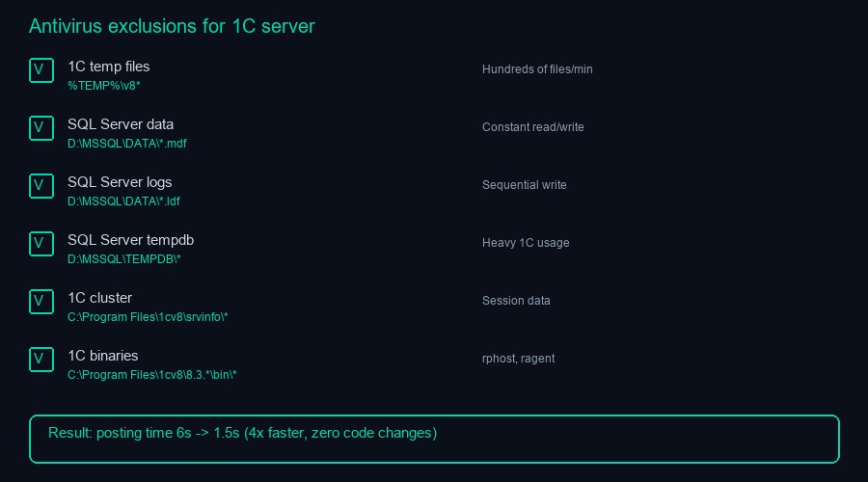The width and height of the screenshot is (868, 482).
Task: Click the 'Session data' description
Action: (516, 301)
